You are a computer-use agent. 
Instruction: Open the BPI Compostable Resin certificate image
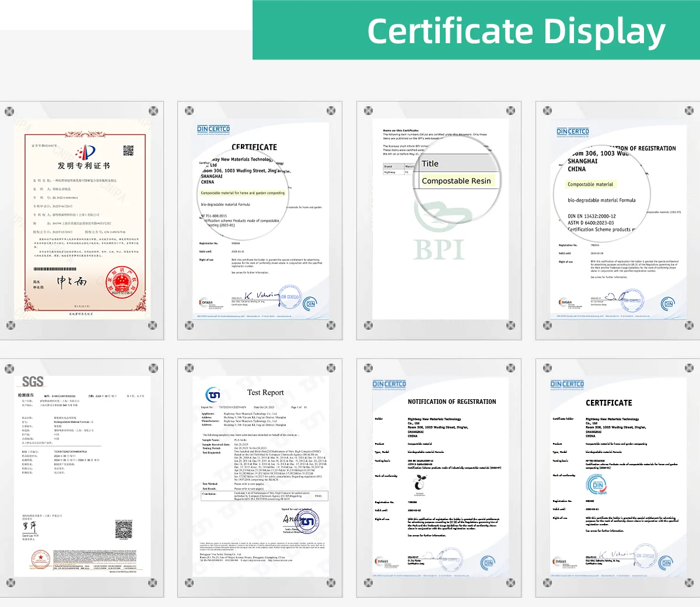tap(439, 222)
